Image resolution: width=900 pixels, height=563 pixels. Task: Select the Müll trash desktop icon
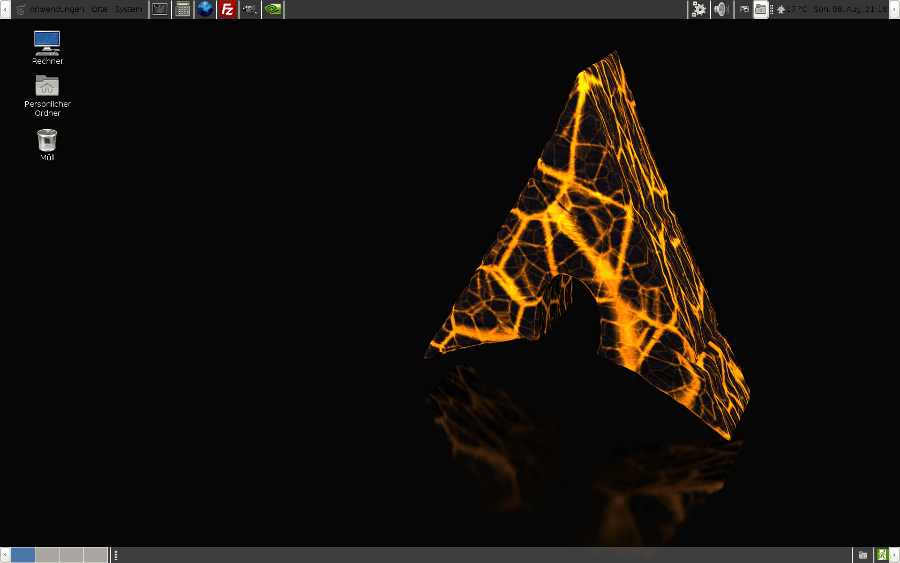[x=47, y=145]
